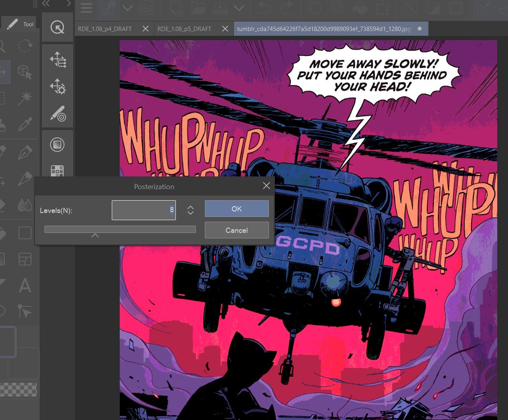Click OK in the Posterization dialog
508x420 pixels.
[237, 209]
